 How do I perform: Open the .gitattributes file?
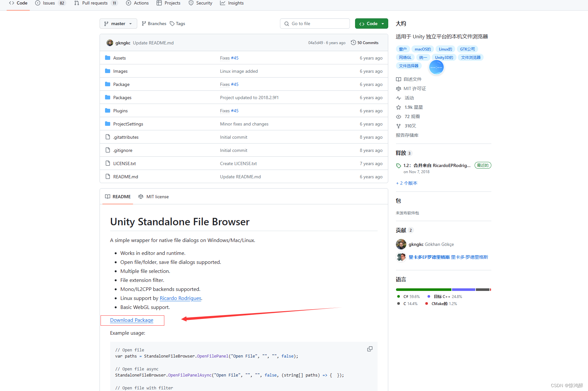[x=126, y=137]
